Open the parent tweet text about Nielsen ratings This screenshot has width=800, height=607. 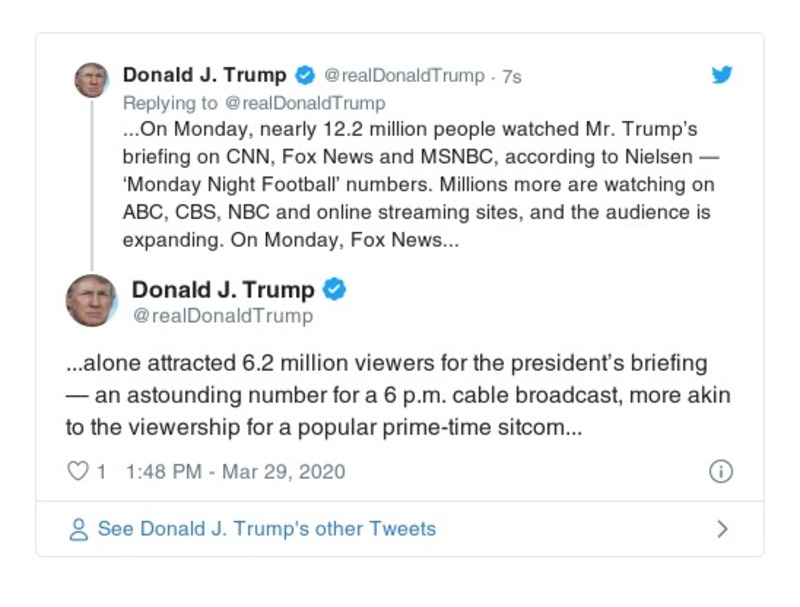420,185
